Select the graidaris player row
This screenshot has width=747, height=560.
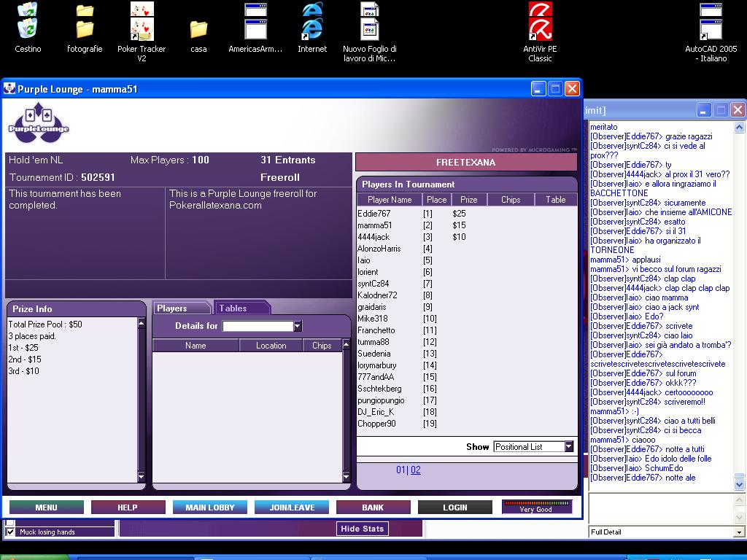pos(467,307)
